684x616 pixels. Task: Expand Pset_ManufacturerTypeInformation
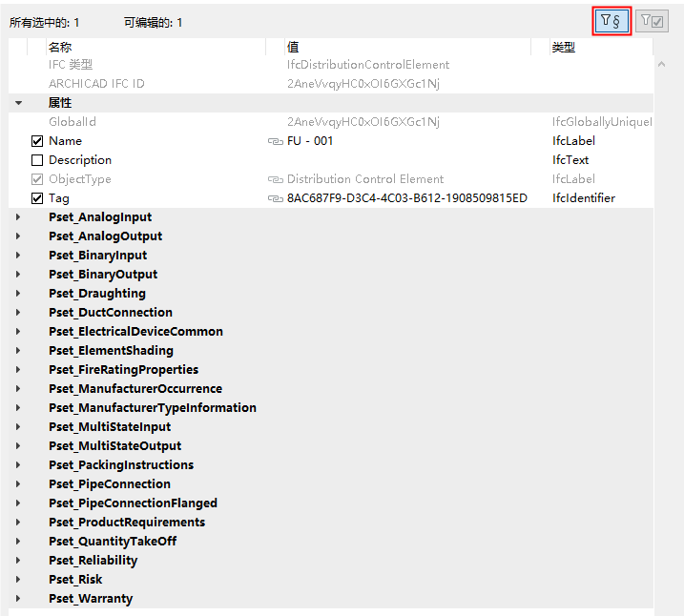(x=18, y=407)
